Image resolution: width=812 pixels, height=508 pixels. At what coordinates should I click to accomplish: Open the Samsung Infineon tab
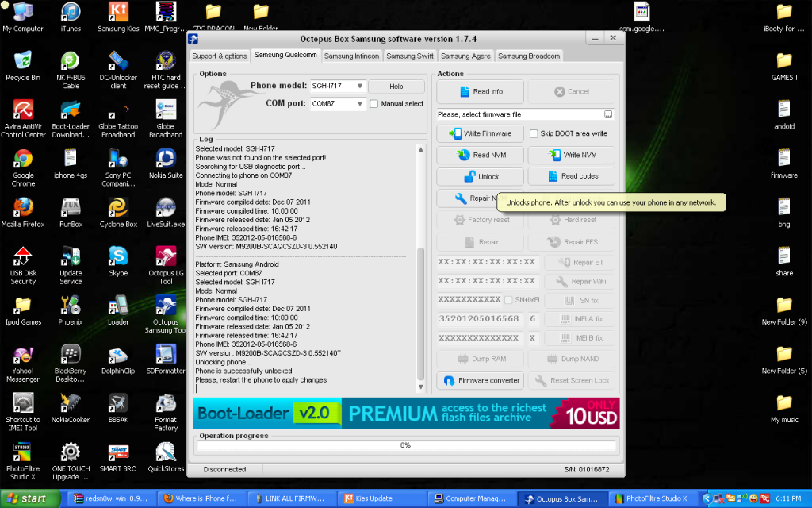tap(351, 56)
